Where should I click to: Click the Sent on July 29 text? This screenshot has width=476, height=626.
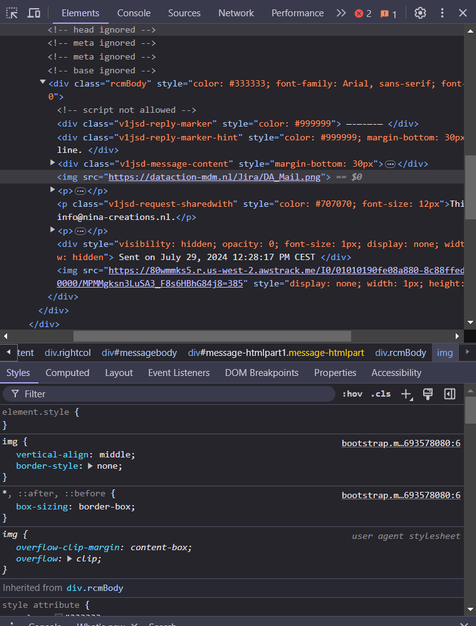tap(217, 257)
